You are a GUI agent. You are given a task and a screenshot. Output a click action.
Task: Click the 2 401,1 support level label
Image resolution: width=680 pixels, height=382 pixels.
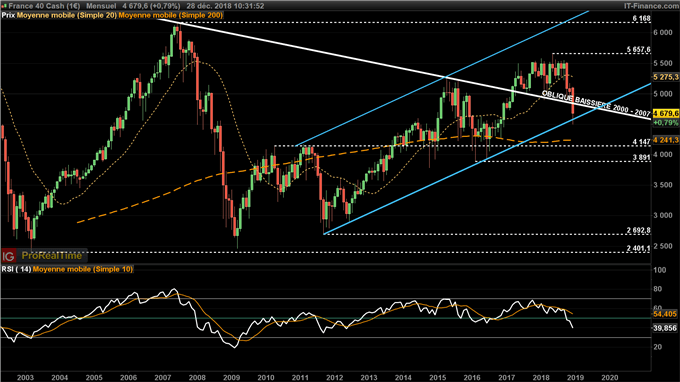638,248
